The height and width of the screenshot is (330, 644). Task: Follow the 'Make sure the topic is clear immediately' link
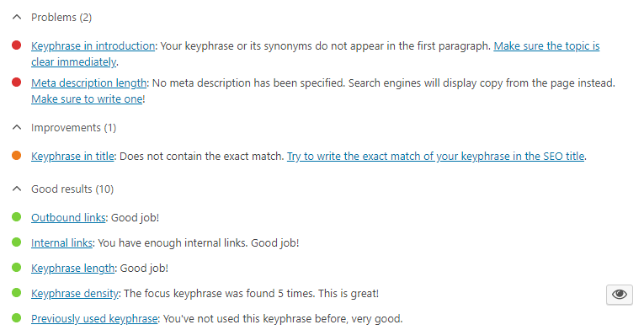pyautogui.click(x=546, y=46)
